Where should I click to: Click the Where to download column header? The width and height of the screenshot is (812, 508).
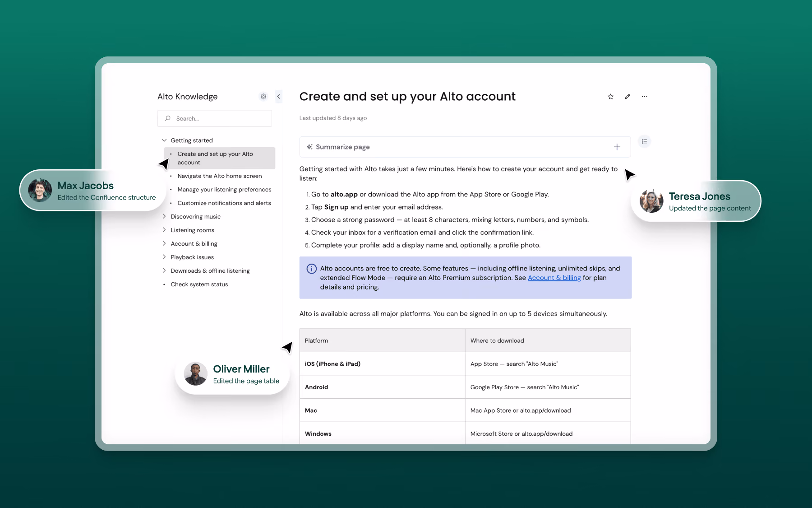548,340
